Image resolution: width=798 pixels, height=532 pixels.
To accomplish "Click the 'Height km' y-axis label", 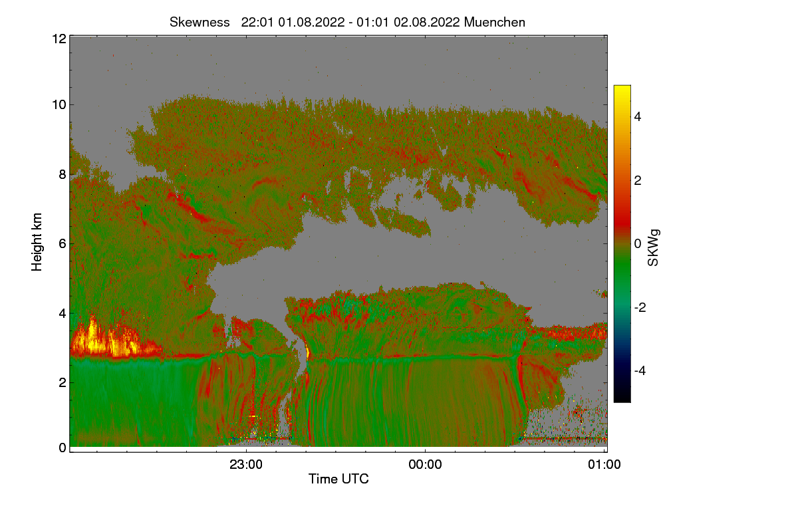I will pos(37,243).
